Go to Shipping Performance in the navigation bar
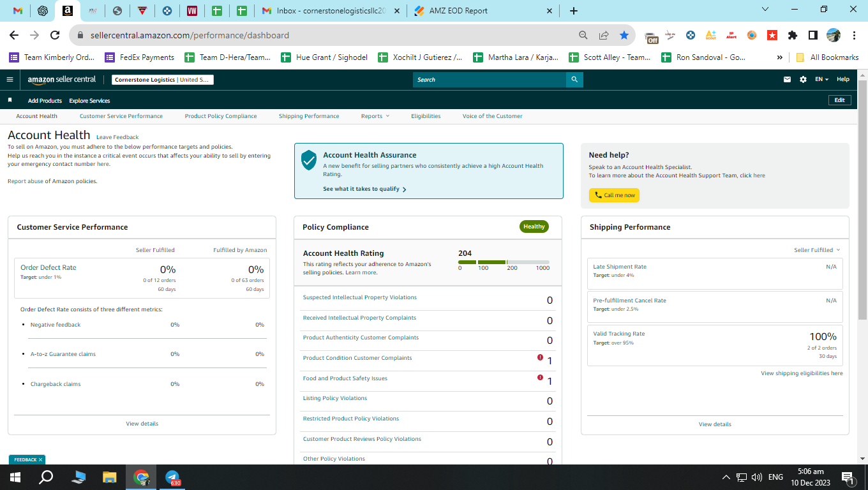The image size is (868, 490). pos(309,116)
